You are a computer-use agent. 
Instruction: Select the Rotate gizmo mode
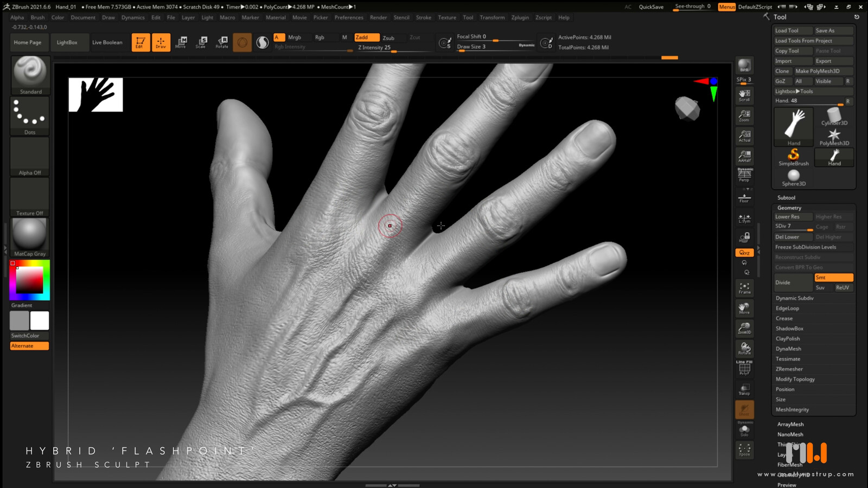point(222,42)
